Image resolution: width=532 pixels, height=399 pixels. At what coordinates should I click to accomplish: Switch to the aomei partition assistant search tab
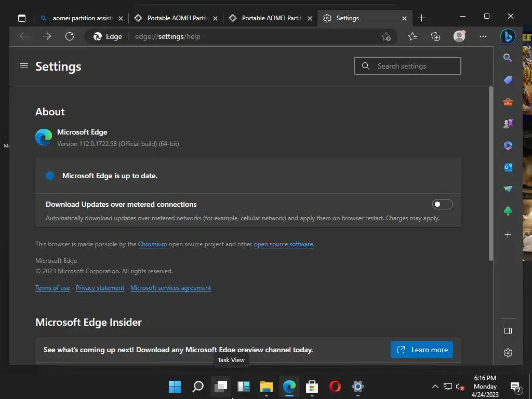81,18
